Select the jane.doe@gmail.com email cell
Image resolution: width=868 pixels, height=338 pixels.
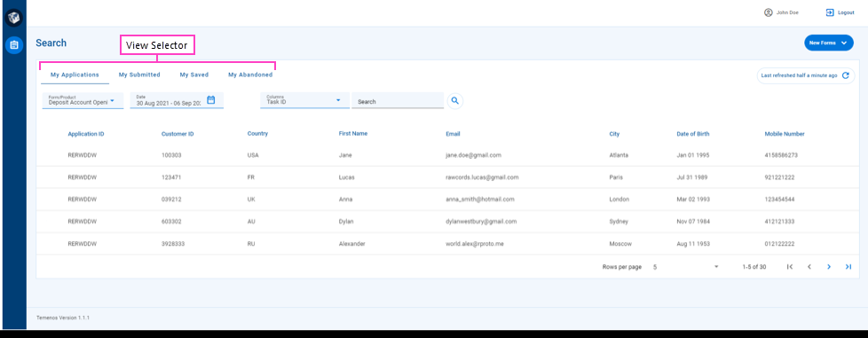473,155
